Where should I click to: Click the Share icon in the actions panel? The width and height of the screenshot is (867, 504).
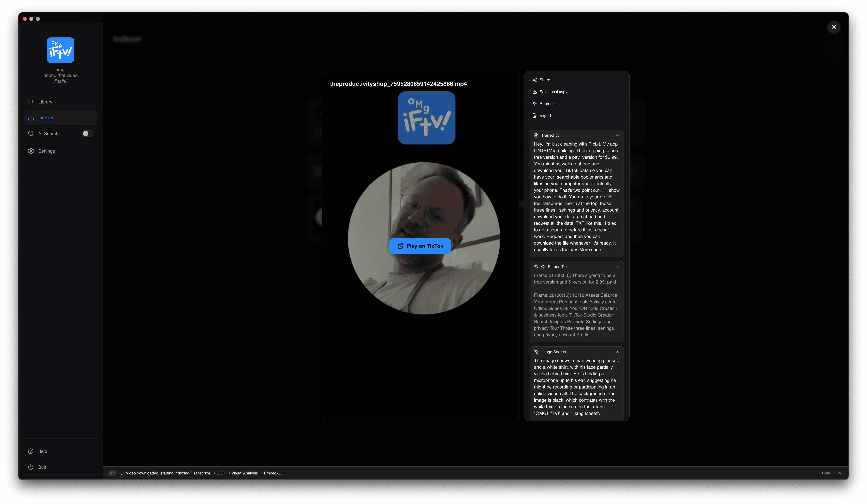coord(534,80)
